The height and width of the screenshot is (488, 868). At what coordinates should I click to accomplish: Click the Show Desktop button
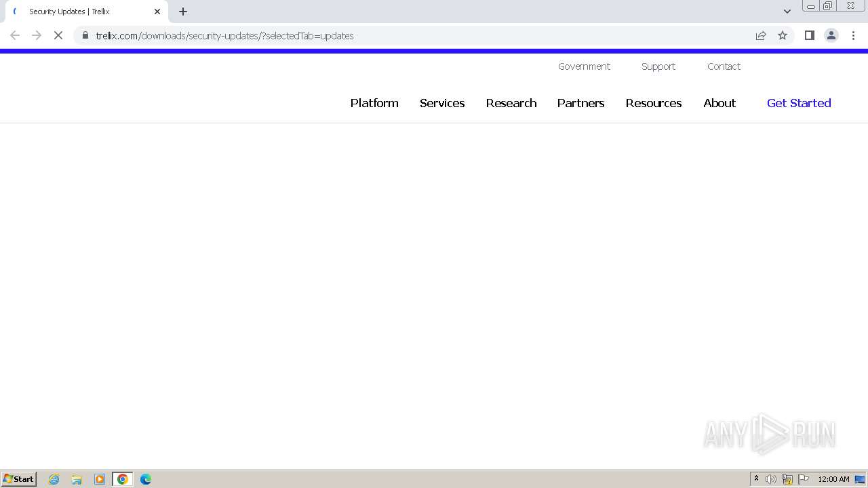tap(861, 479)
